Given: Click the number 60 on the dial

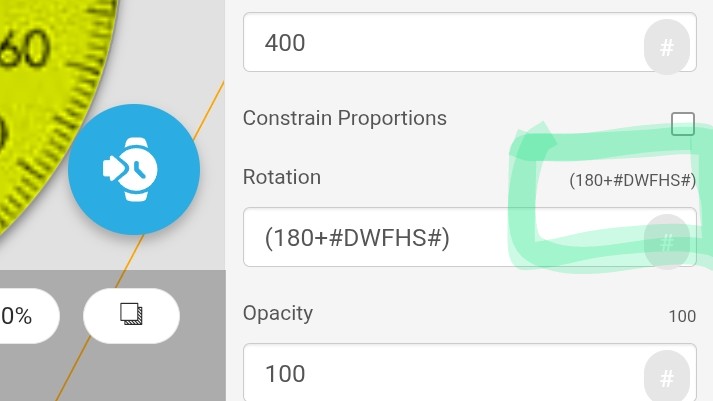Looking at the screenshot, I should (26, 48).
